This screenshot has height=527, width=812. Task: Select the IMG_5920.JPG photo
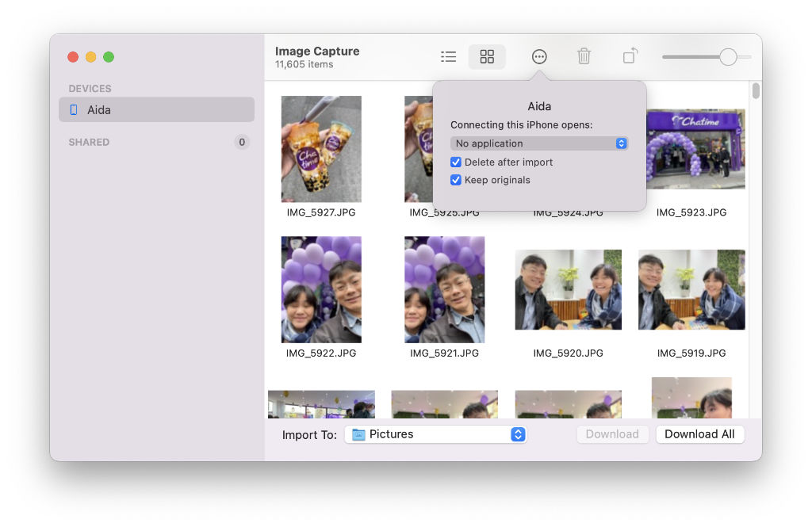pyautogui.click(x=568, y=289)
